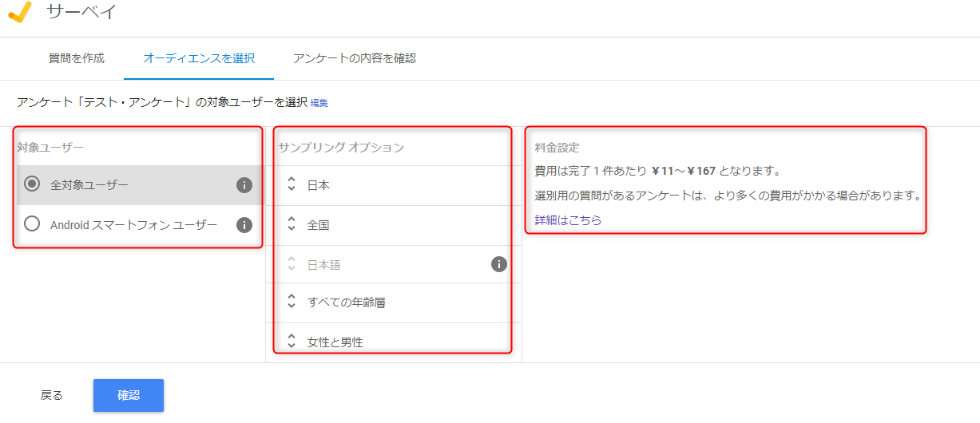Screen dimensions: 980x423
Task: Go to the アンケートの内容を確認 tab
Action: (354, 58)
